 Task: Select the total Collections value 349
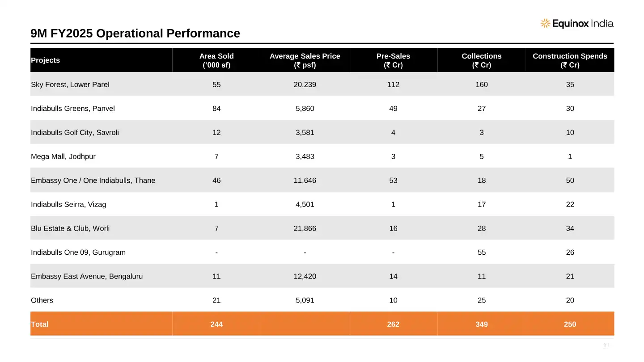[x=482, y=324]
